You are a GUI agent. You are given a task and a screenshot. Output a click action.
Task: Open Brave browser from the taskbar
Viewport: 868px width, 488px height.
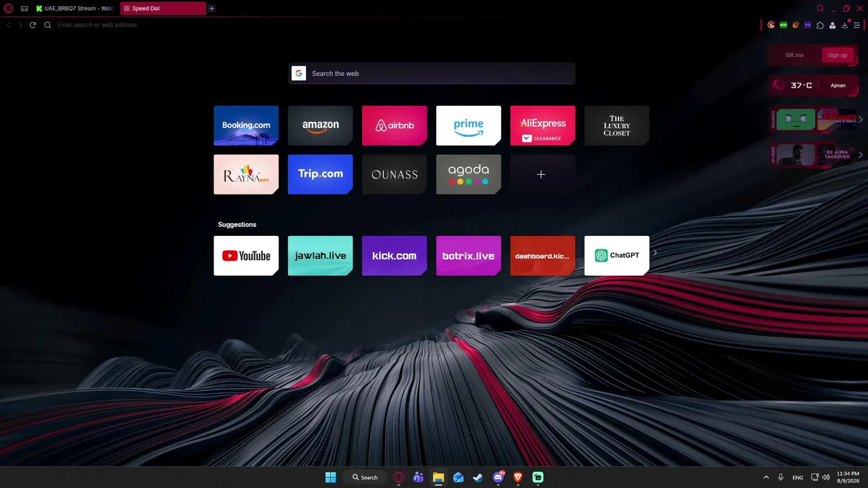click(x=518, y=477)
